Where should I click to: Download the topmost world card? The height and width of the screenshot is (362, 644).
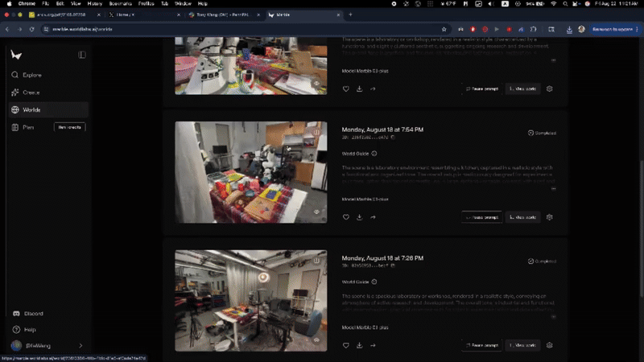click(x=359, y=88)
